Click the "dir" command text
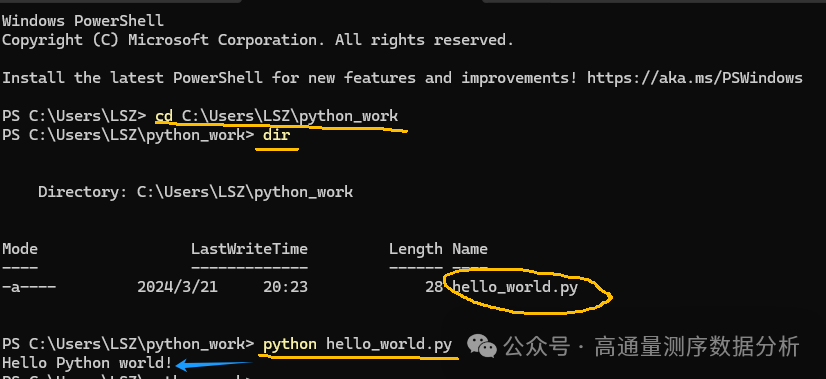The image size is (826, 379). point(277,135)
